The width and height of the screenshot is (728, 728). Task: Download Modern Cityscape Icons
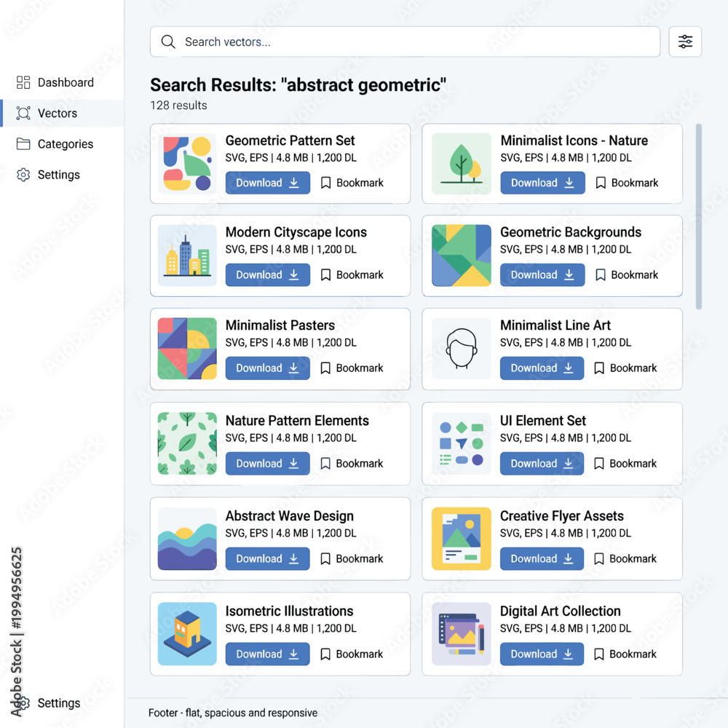tap(268, 275)
